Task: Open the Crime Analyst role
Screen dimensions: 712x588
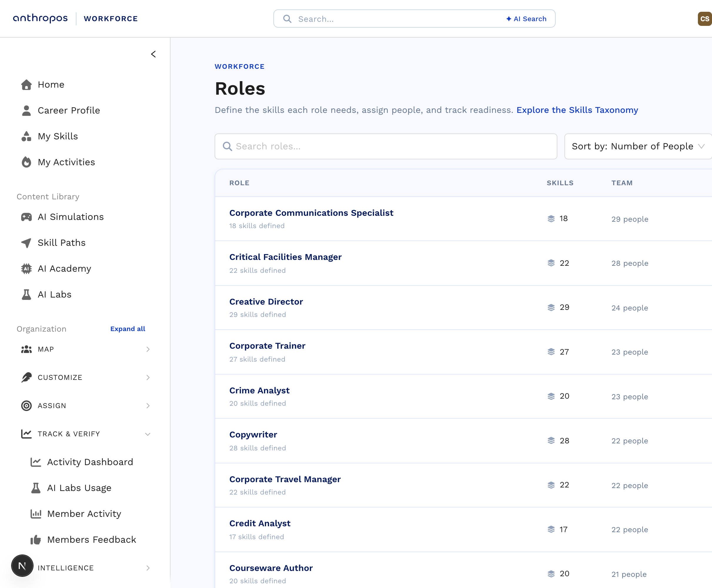Action: point(260,390)
